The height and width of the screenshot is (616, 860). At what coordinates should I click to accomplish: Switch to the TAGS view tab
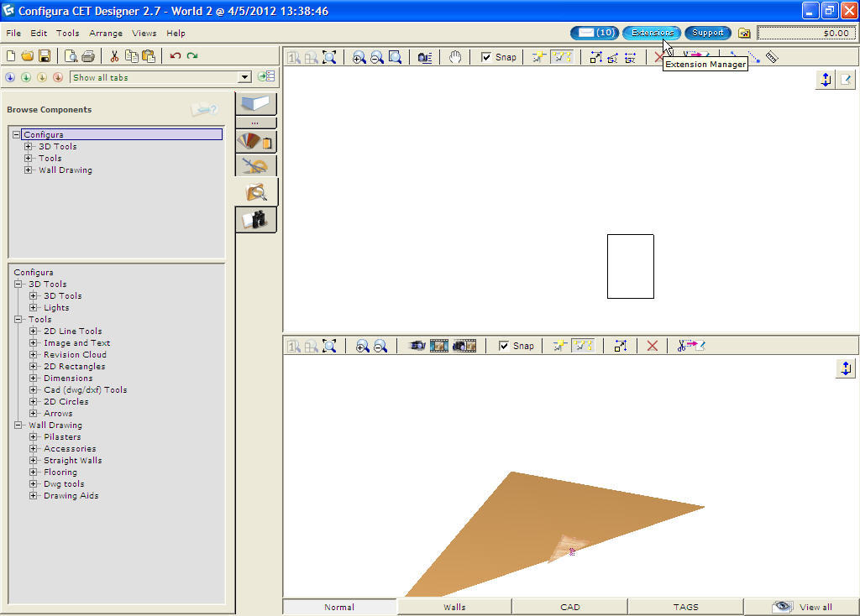click(685, 607)
